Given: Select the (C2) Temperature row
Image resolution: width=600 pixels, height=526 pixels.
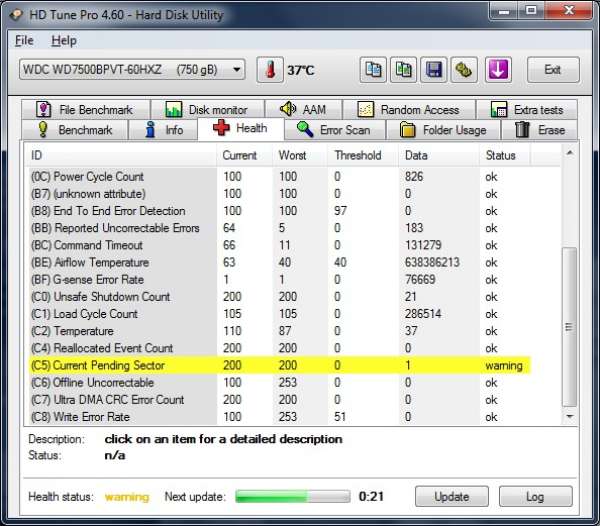Looking at the screenshot, I should click(x=278, y=331).
